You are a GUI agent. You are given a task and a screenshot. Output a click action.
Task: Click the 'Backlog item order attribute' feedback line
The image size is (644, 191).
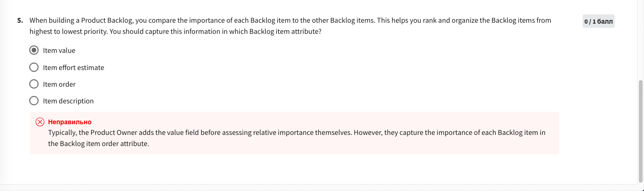coord(99,144)
